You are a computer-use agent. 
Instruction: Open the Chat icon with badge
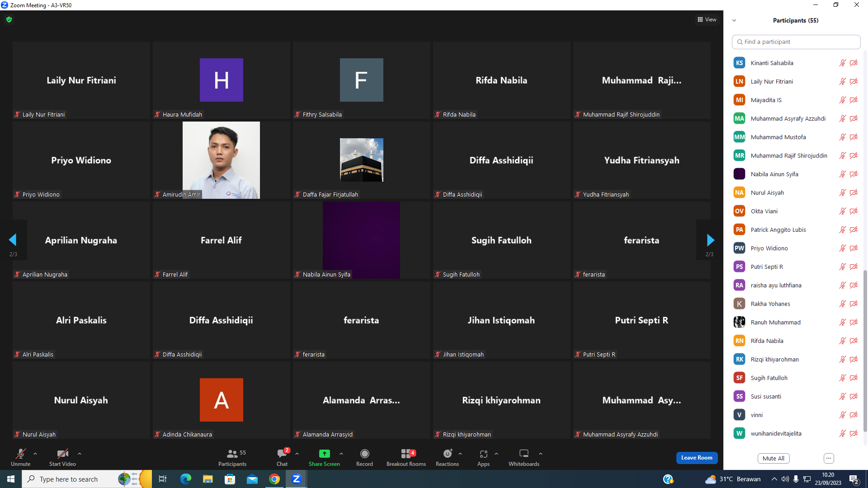click(x=282, y=454)
